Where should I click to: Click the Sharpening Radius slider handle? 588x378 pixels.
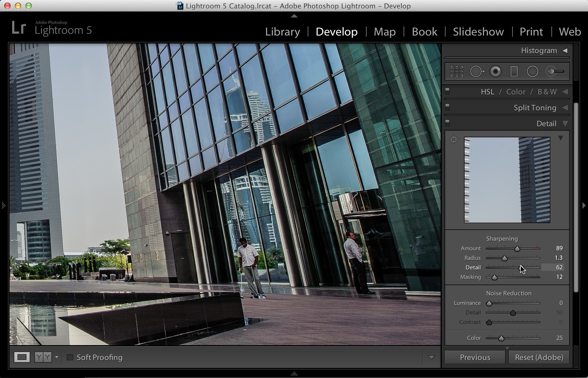click(504, 258)
